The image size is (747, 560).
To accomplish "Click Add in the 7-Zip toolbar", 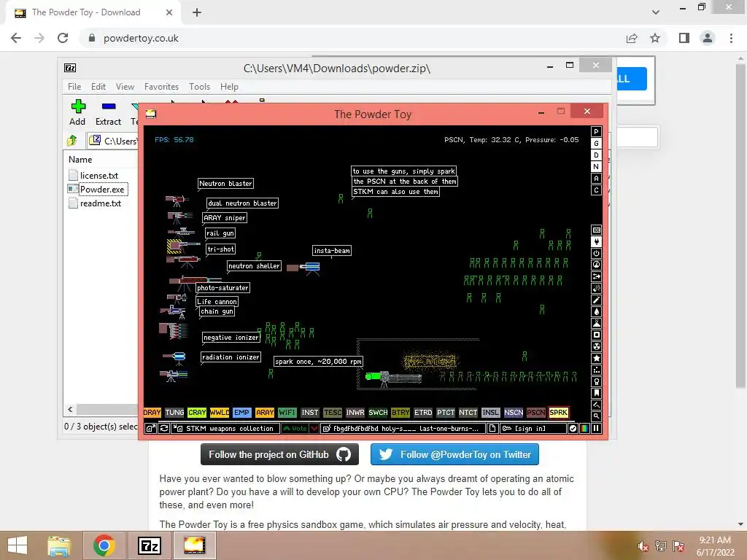I will point(77,113).
